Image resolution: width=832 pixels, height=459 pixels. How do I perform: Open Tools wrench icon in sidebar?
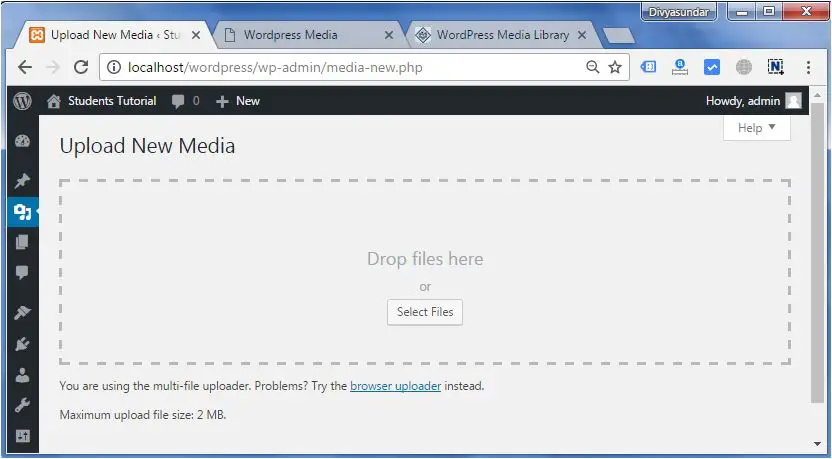coord(22,406)
